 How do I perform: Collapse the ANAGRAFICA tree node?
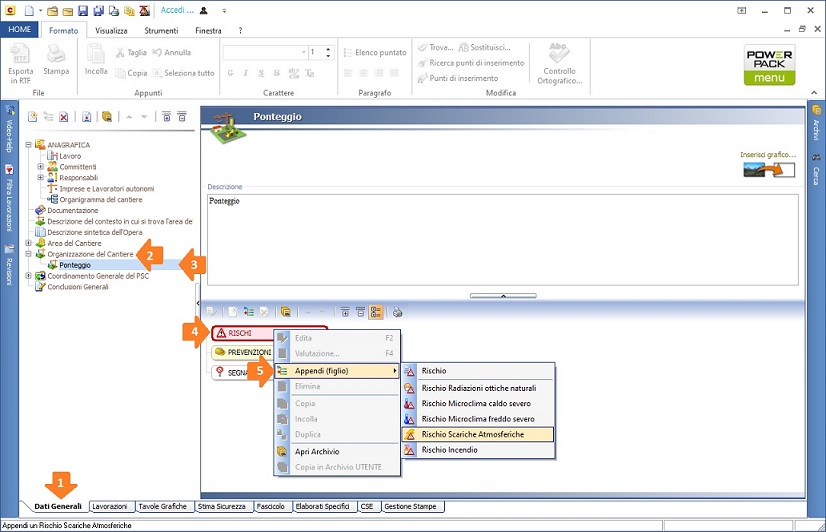29,145
